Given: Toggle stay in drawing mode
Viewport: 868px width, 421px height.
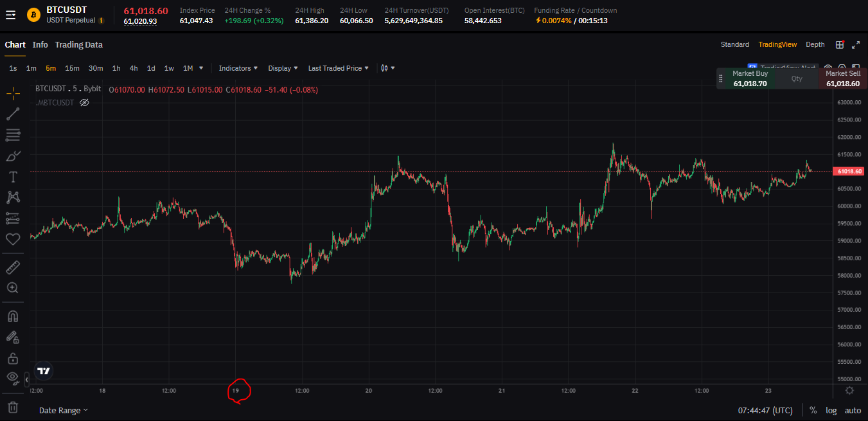Looking at the screenshot, I should pos(13,336).
